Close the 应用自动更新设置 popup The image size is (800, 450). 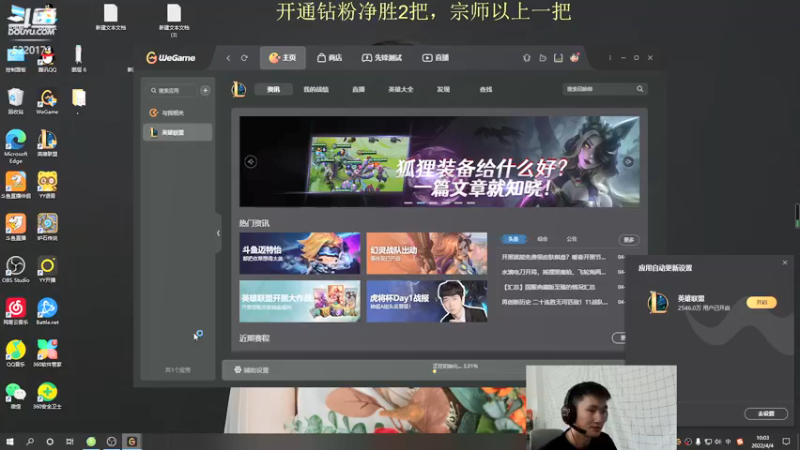click(x=785, y=263)
